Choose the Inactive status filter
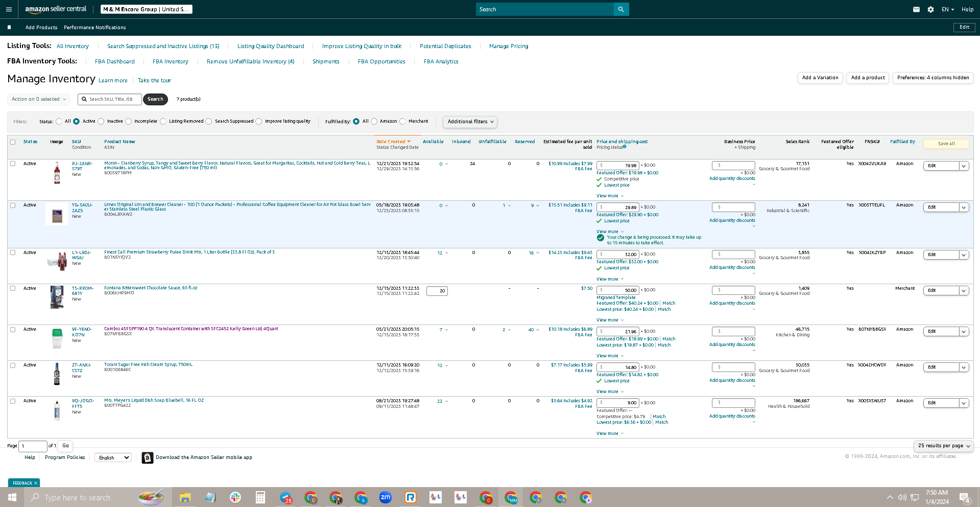This screenshot has width=980, height=507. 101,122
